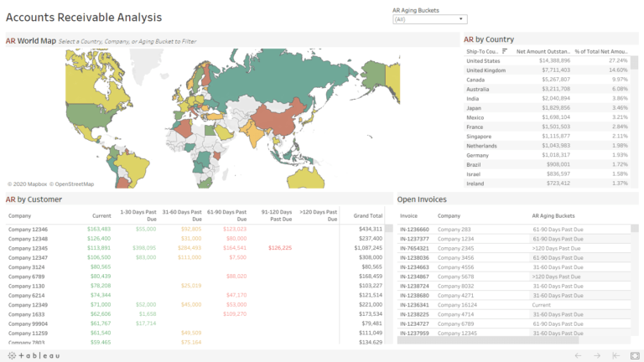Select United Kingdom row in country table
Image resolution: width=644 pixels, height=362 pixels.
point(486,70)
